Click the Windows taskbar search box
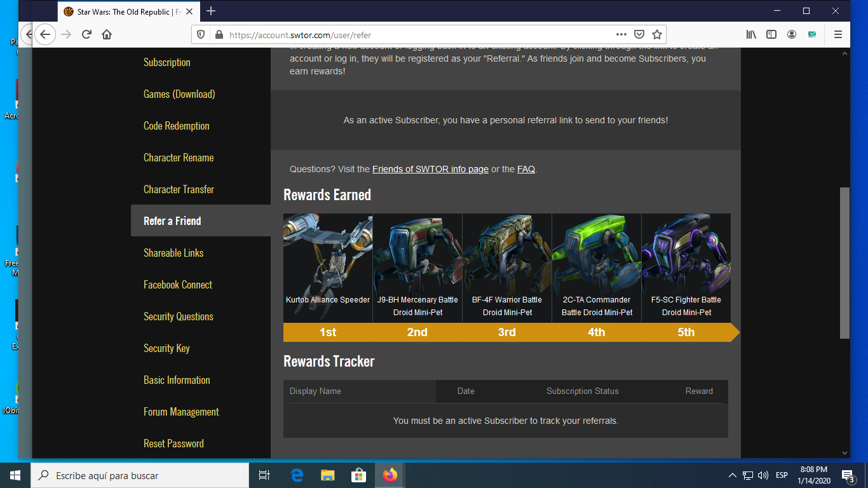 point(140,475)
